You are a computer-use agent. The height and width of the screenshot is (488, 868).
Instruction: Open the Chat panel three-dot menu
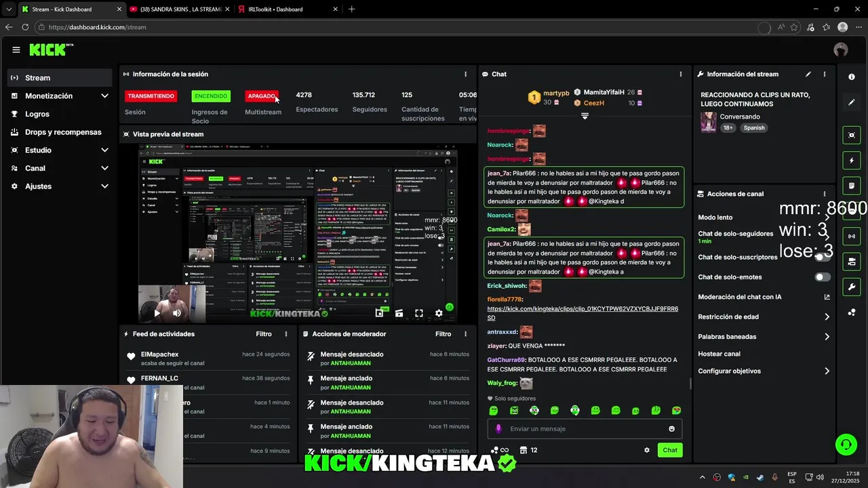(x=681, y=74)
